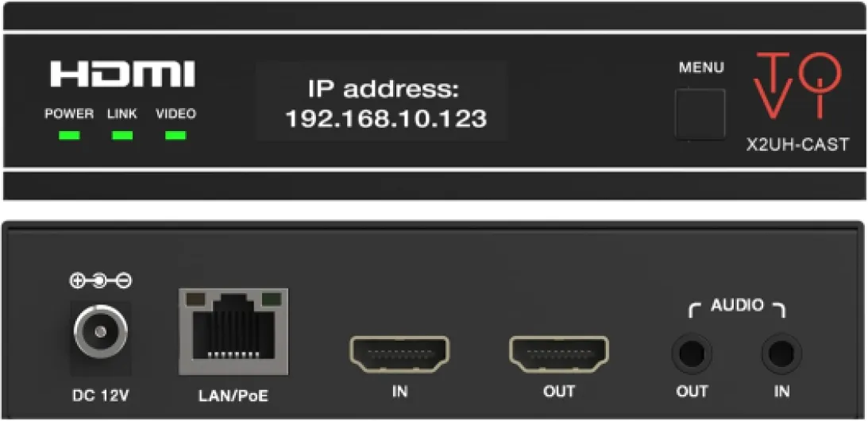Click the AUDIO bracket label
The width and height of the screenshot is (868, 421).
click(x=737, y=307)
